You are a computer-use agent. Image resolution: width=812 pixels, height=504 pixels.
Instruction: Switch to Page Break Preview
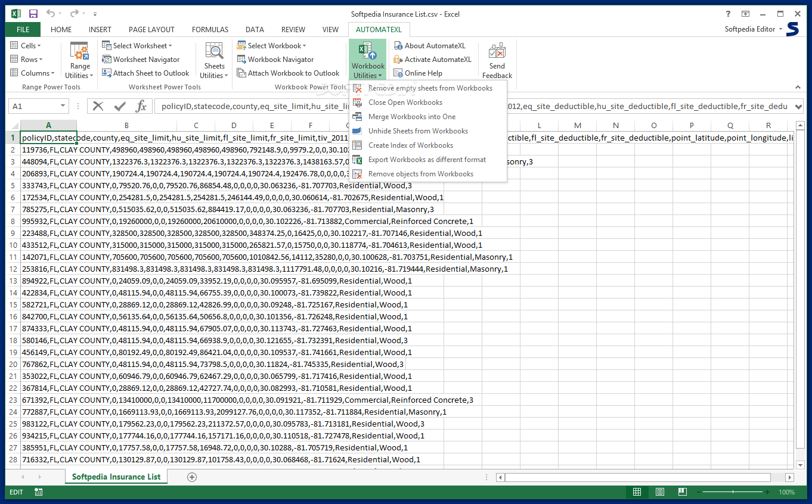click(x=683, y=492)
